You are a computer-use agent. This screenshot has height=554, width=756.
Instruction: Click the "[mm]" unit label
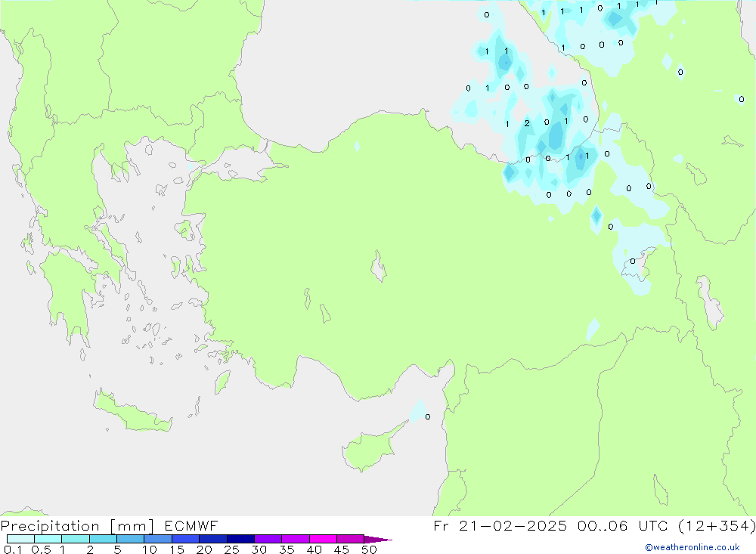[132, 526]
